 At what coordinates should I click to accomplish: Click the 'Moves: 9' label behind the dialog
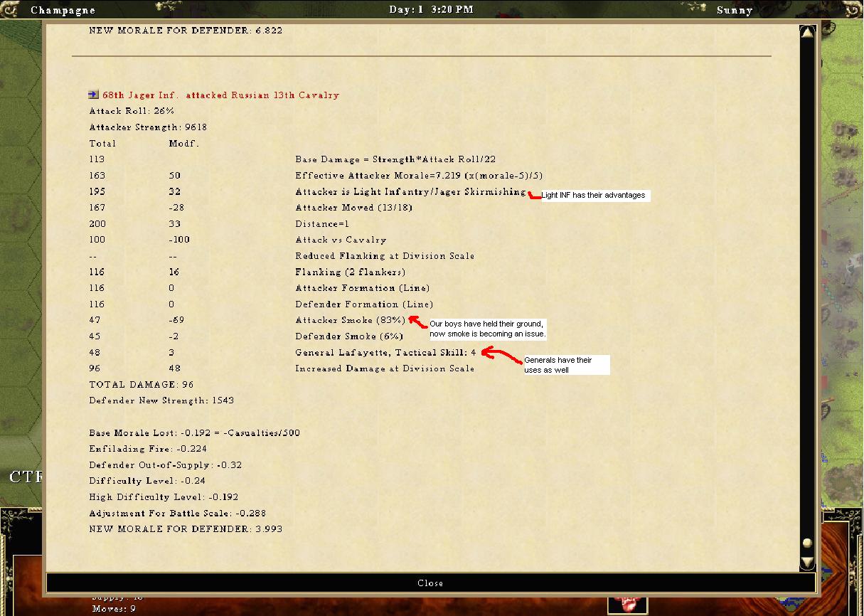114,609
